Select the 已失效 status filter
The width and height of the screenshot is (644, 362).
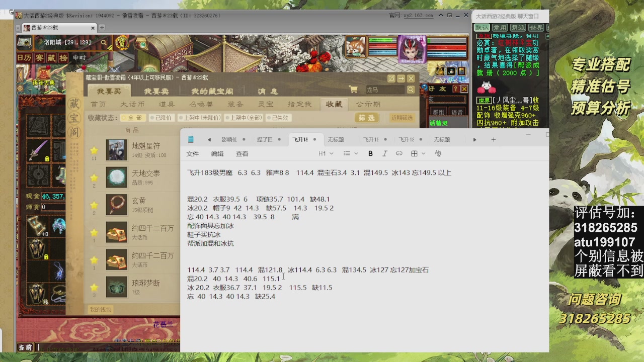280,118
